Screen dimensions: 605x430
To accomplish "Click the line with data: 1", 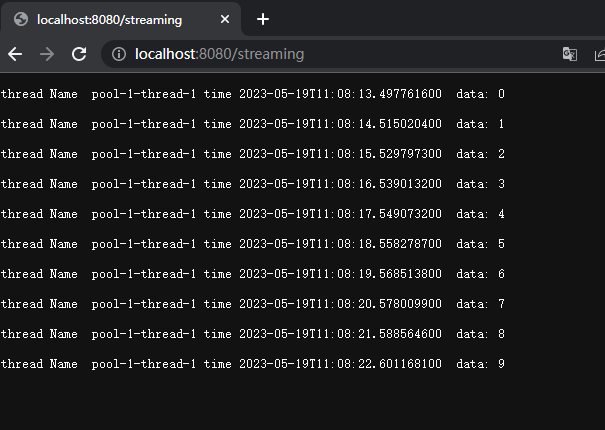I will coord(253,124).
